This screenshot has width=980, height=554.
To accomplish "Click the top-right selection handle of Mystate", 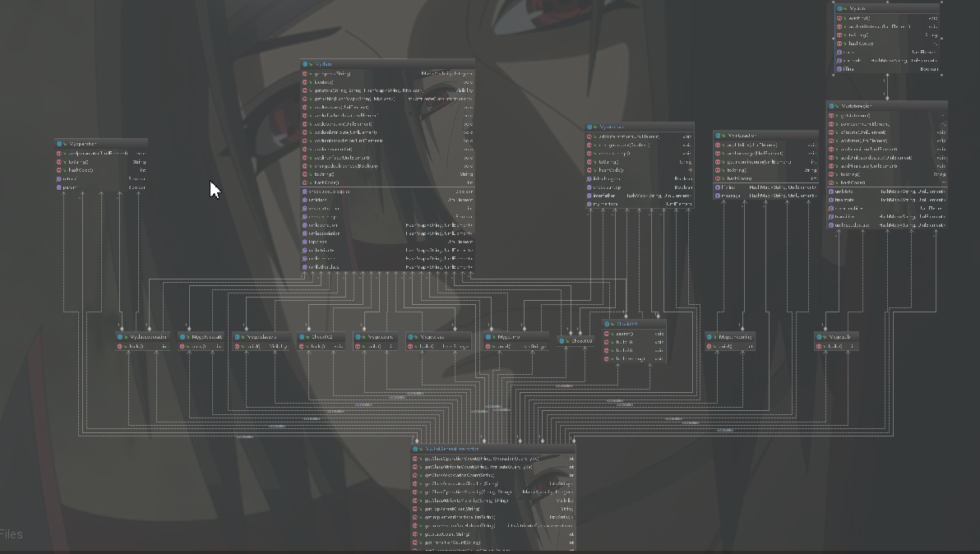I will [x=941, y=2].
